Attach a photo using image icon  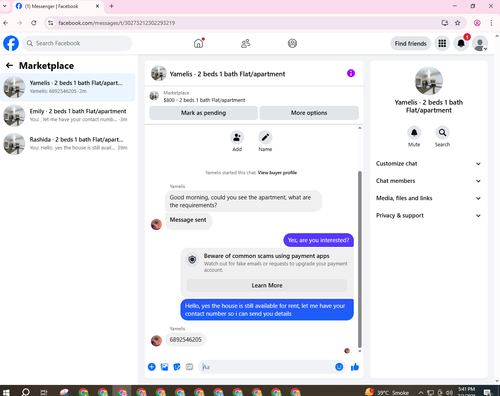[164, 367]
